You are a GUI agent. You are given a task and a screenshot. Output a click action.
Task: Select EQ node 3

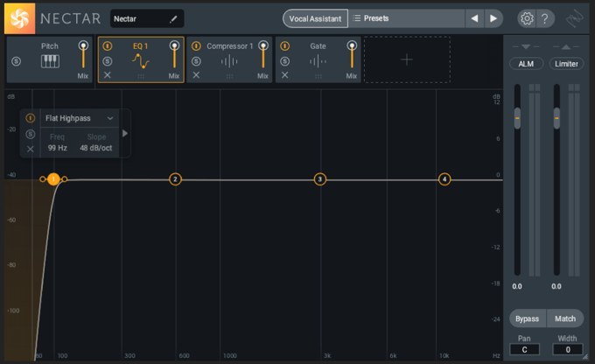[320, 179]
